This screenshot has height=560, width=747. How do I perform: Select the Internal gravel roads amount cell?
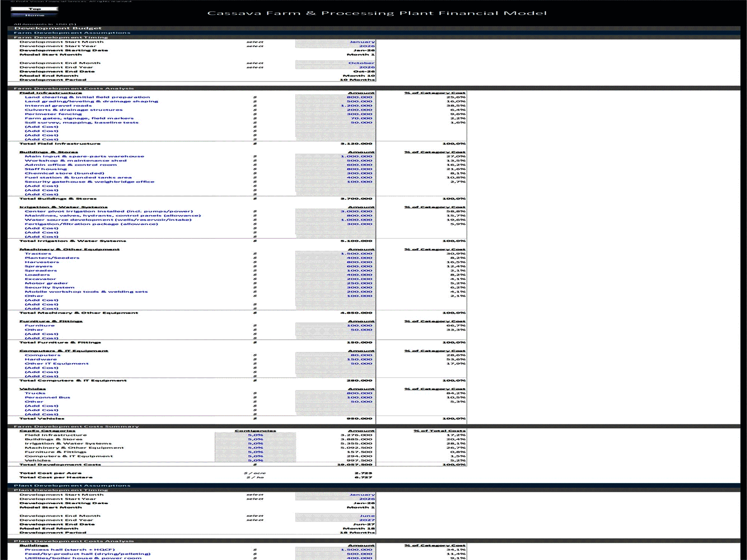click(x=335, y=106)
